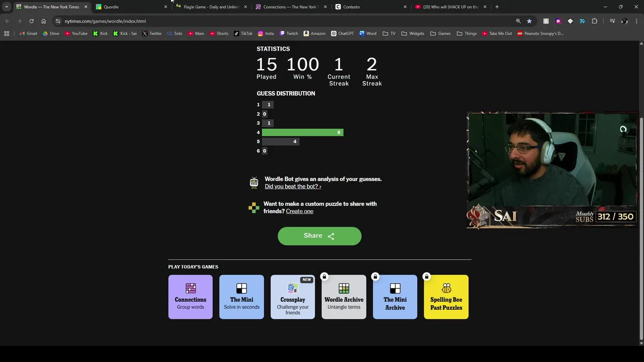Open the Drive bookmark
Viewport: 644px width, 362px height.
tap(51, 33)
